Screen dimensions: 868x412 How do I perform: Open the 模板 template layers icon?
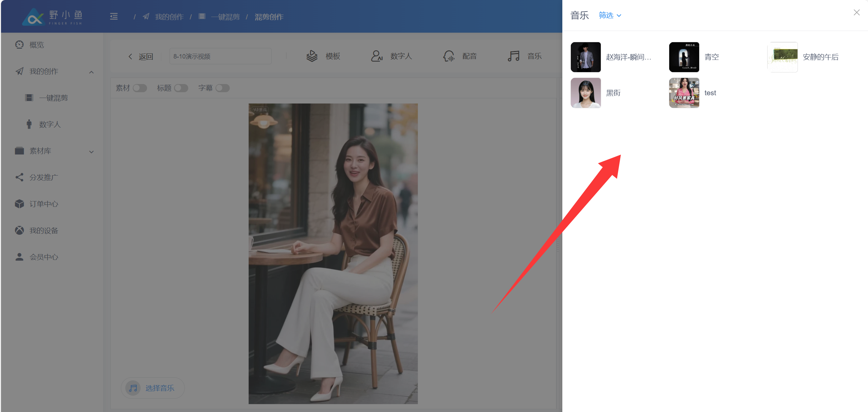click(x=311, y=56)
